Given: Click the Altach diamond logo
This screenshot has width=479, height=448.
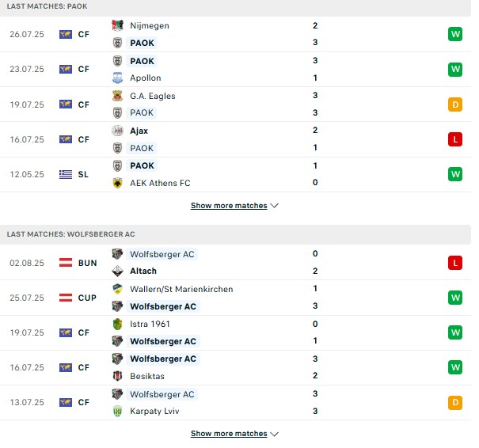Looking at the screenshot, I should pos(117,271).
